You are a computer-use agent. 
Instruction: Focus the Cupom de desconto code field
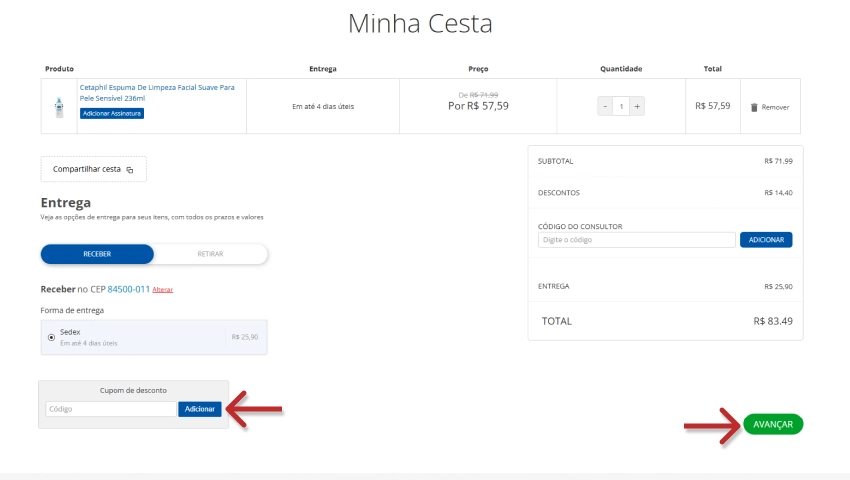(110, 409)
